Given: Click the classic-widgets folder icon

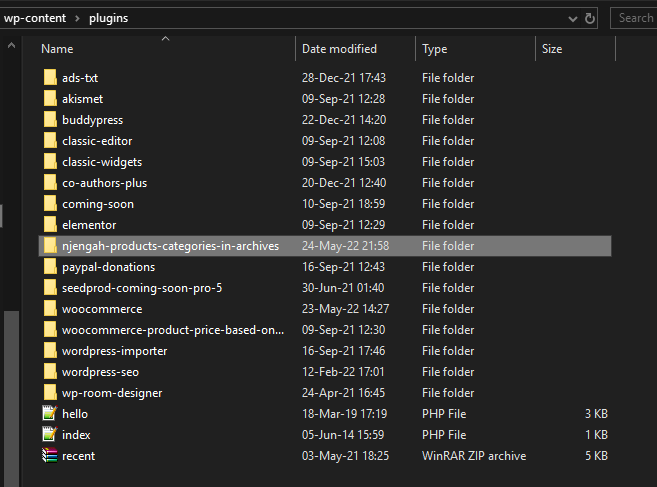Looking at the screenshot, I should click(x=50, y=161).
